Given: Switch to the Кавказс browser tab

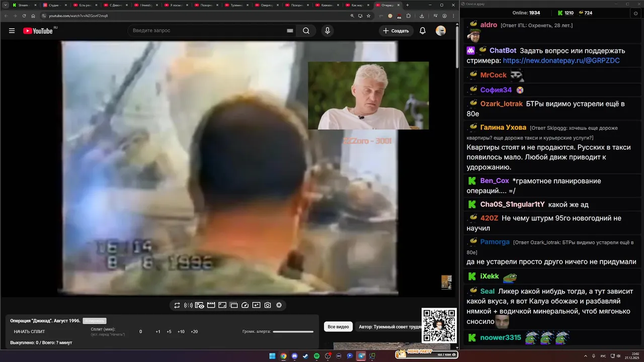Looking at the screenshot, I should pyautogui.click(x=328, y=5).
